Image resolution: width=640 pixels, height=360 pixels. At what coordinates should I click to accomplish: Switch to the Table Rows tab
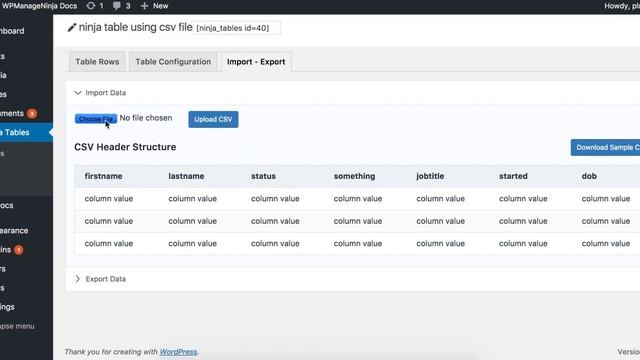point(97,62)
